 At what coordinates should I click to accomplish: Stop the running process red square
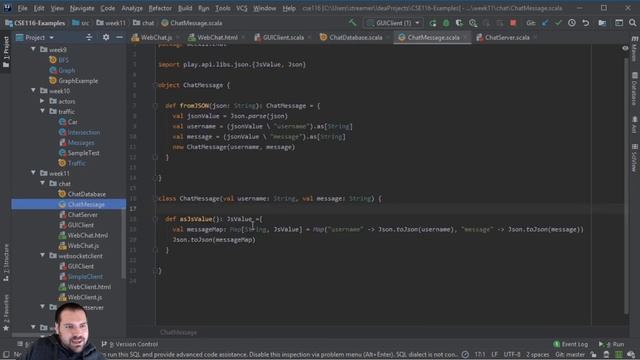tap(513, 23)
